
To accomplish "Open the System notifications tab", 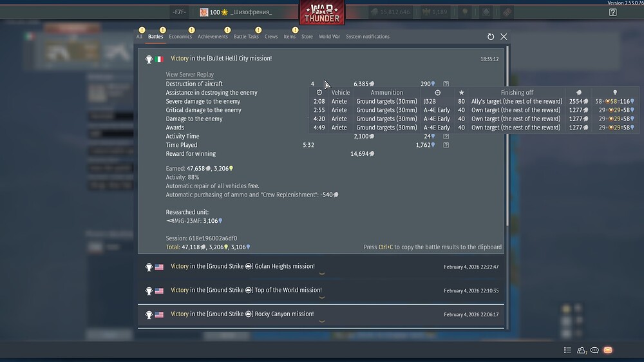I will point(367,37).
